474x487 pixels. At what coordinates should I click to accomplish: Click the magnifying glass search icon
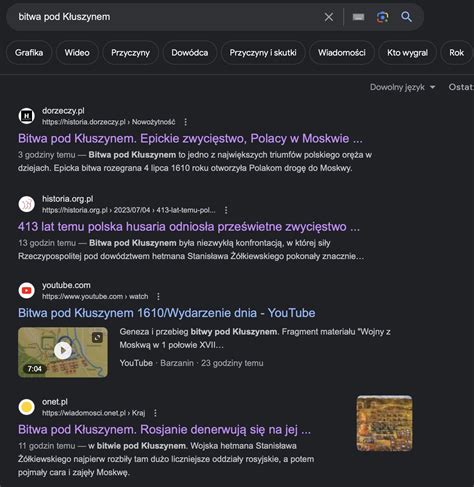[x=406, y=17]
